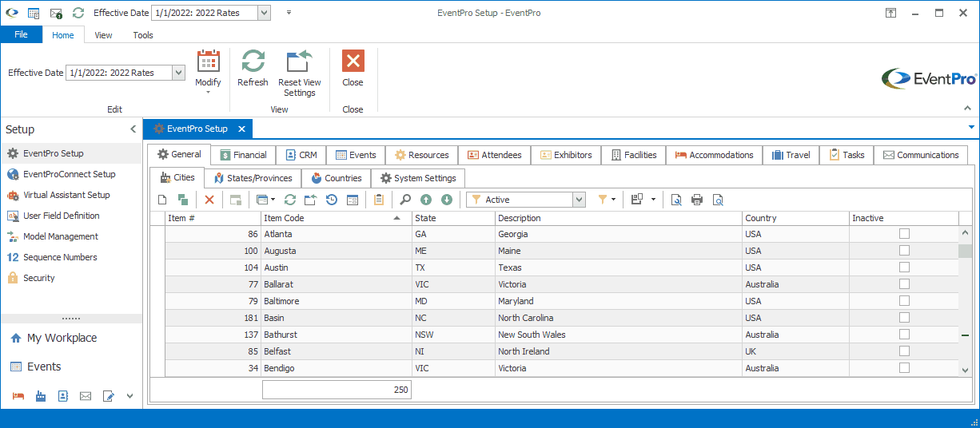Open the envelope icon in navigation footer
Viewport: 980px width, 428px height.
pos(86,396)
